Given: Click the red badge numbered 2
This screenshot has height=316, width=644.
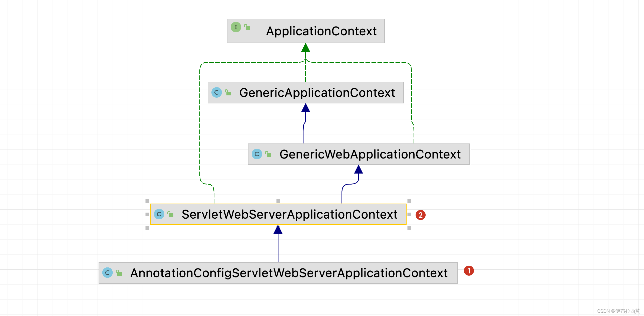Looking at the screenshot, I should point(420,215).
